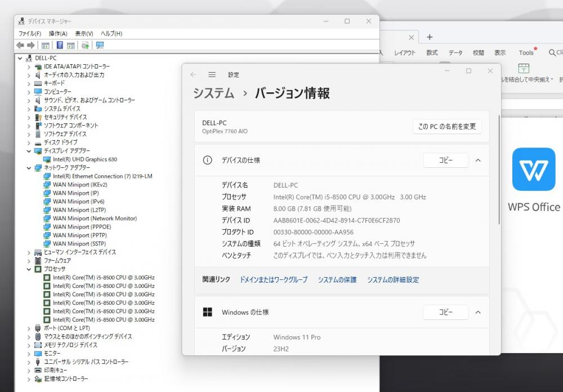Click the blue Help icon in Device Manager toolbar
The height and width of the screenshot is (392, 563).
coord(60,45)
